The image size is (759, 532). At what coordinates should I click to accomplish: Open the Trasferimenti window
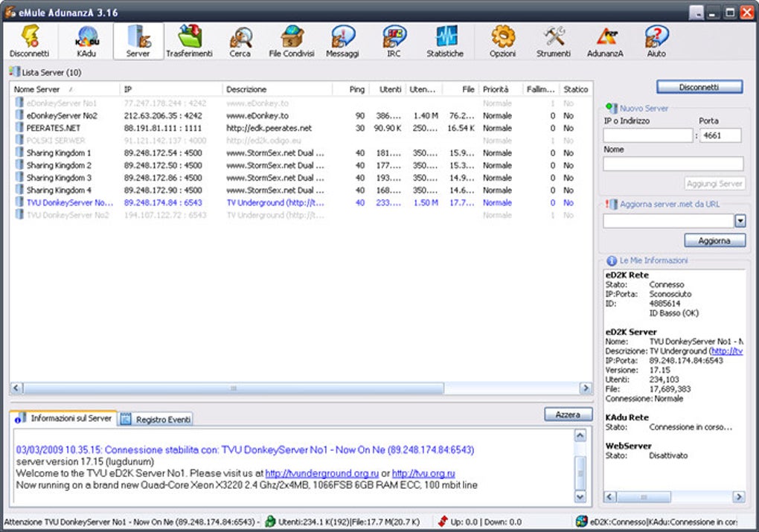pyautogui.click(x=189, y=41)
